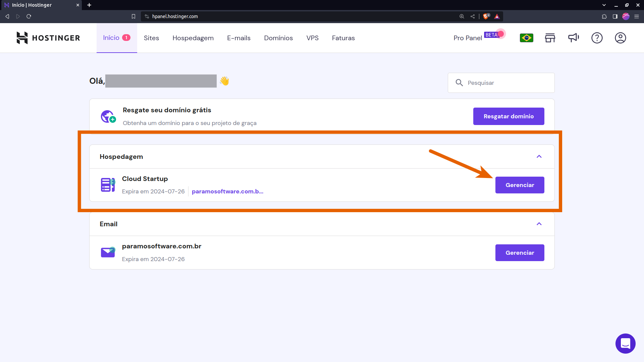
Task: Click the search magnifier icon
Action: 459,83
